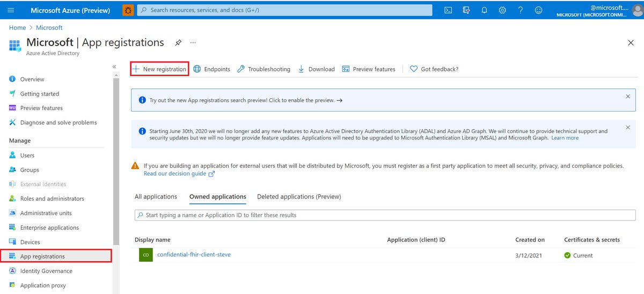The height and width of the screenshot is (294, 644).
Task: Click the green CO app avatar
Action: pyautogui.click(x=146, y=255)
